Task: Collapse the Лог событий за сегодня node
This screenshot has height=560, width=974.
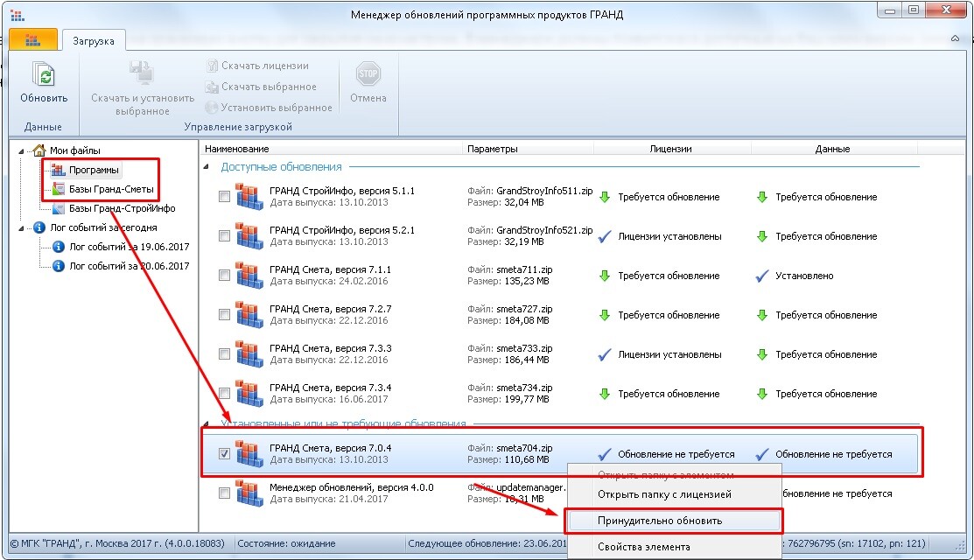Action: pos(22,228)
